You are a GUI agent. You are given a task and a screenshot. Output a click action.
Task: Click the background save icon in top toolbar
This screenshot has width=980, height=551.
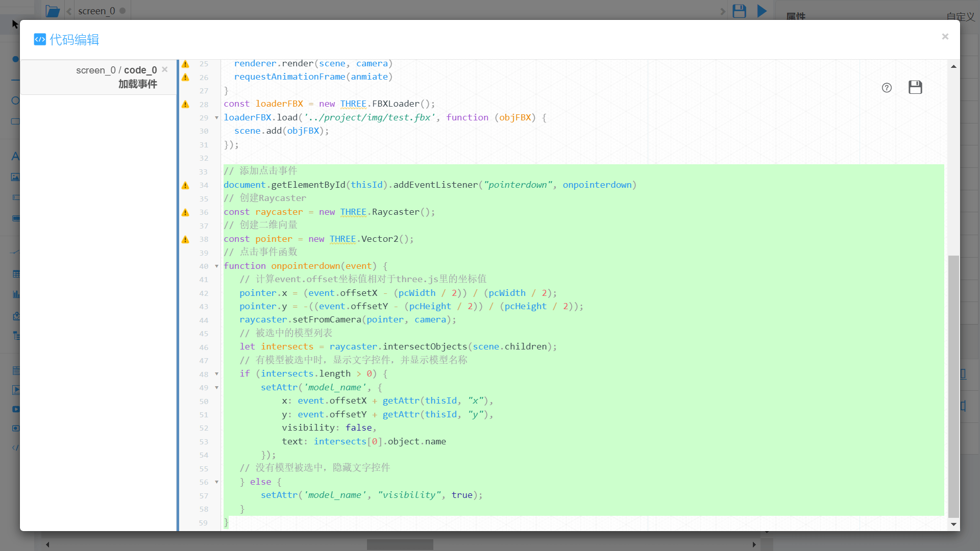pyautogui.click(x=739, y=11)
